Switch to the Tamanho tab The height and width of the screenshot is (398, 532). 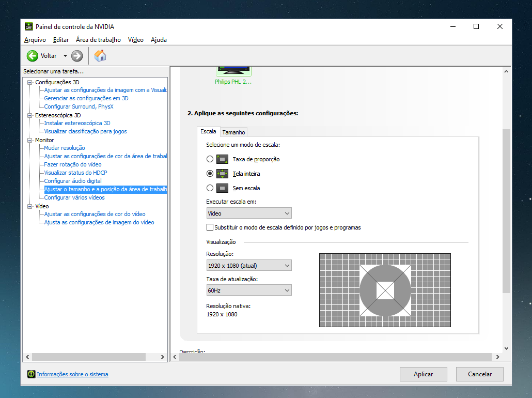(x=233, y=132)
